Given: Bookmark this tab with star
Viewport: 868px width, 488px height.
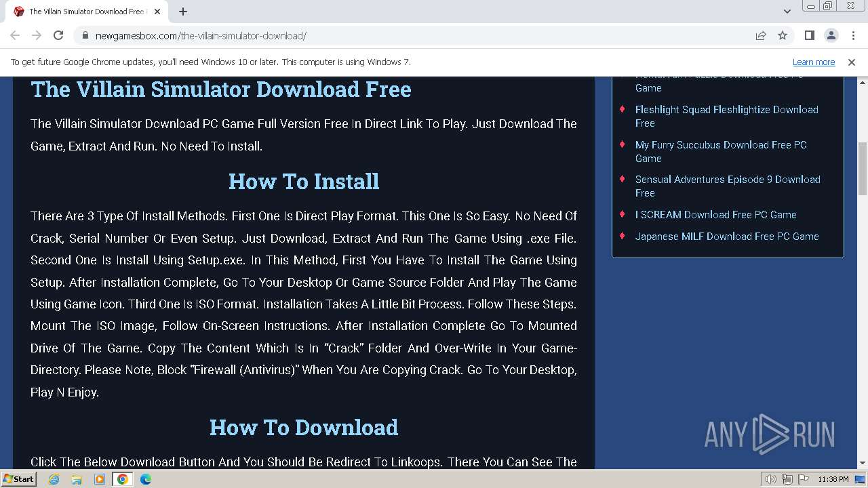Looking at the screenshot, I should (783, 35).
